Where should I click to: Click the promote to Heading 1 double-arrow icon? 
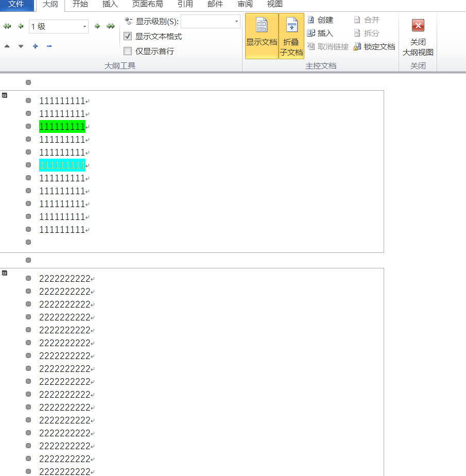pyautogui.click(x=7, y=26)
